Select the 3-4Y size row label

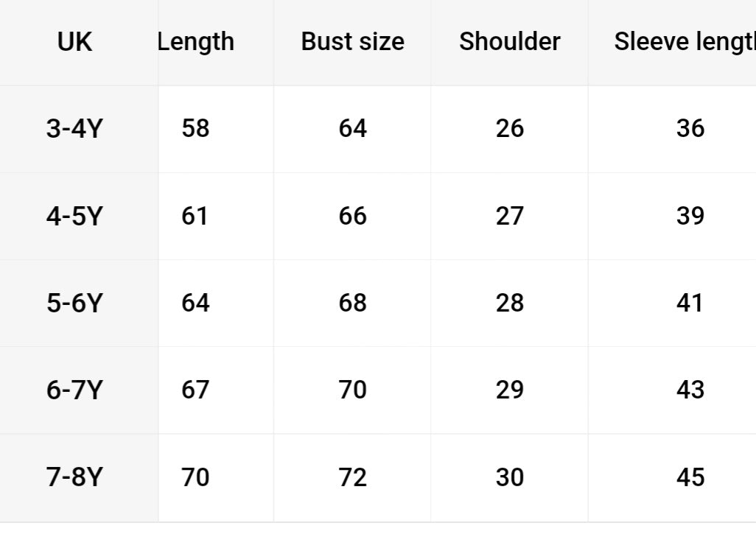point(74,129)
